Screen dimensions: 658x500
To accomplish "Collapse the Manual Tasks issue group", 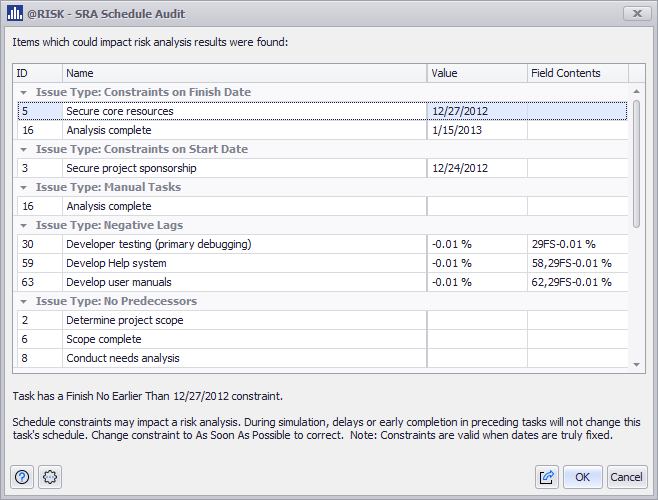I will (24, 187).
